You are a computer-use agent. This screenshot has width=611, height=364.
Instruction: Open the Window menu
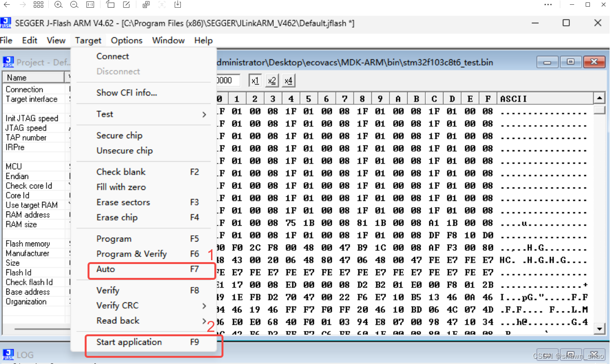click(x=168, y=41)
